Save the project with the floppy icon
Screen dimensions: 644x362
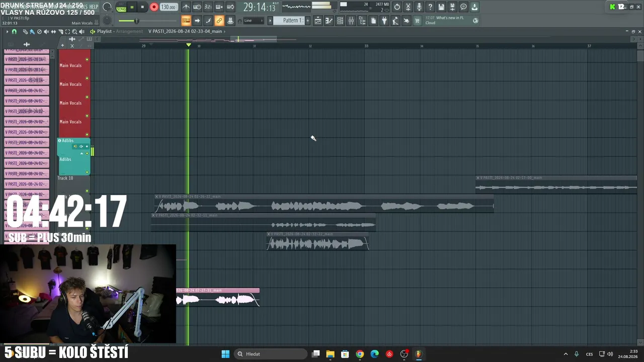[x=441, y=7]
